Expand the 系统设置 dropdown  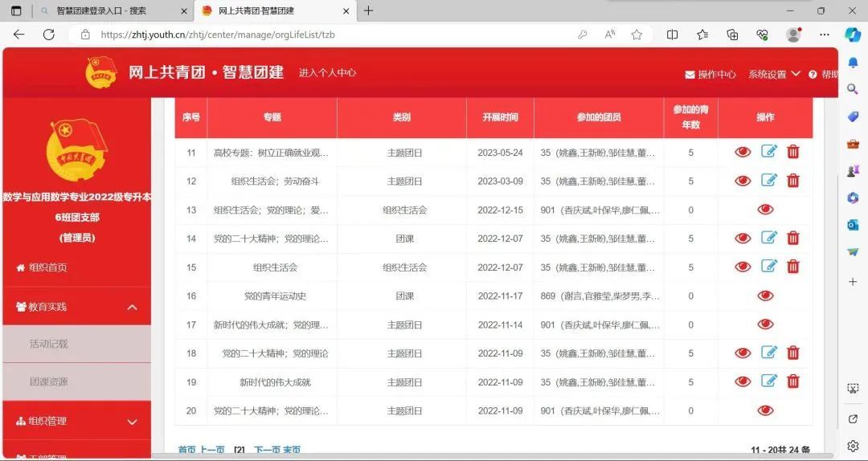[774, 74]
